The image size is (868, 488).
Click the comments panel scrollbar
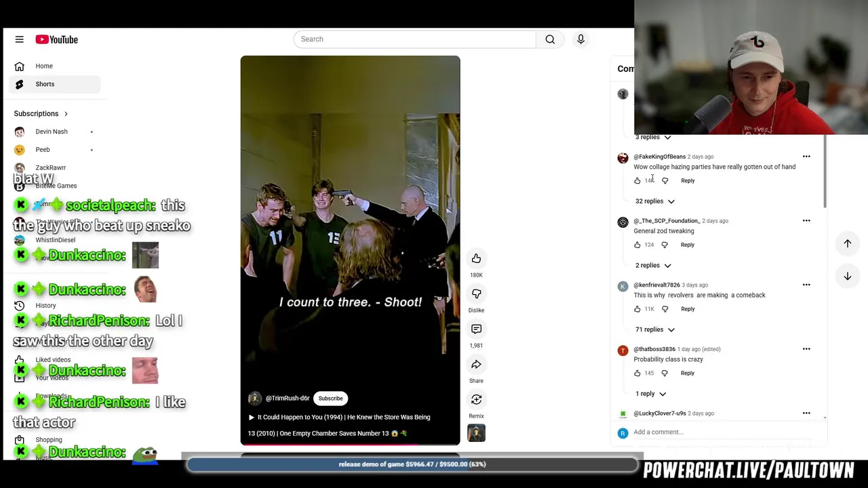825,171
